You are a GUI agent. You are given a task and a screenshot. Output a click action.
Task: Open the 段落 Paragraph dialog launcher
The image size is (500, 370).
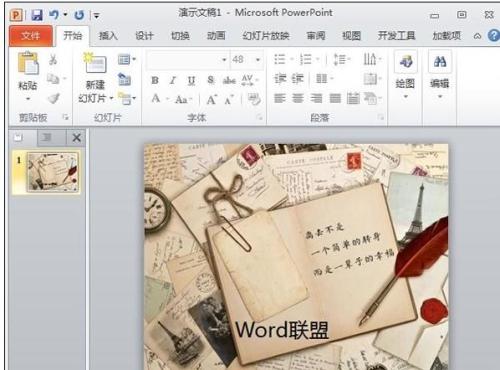380,117
